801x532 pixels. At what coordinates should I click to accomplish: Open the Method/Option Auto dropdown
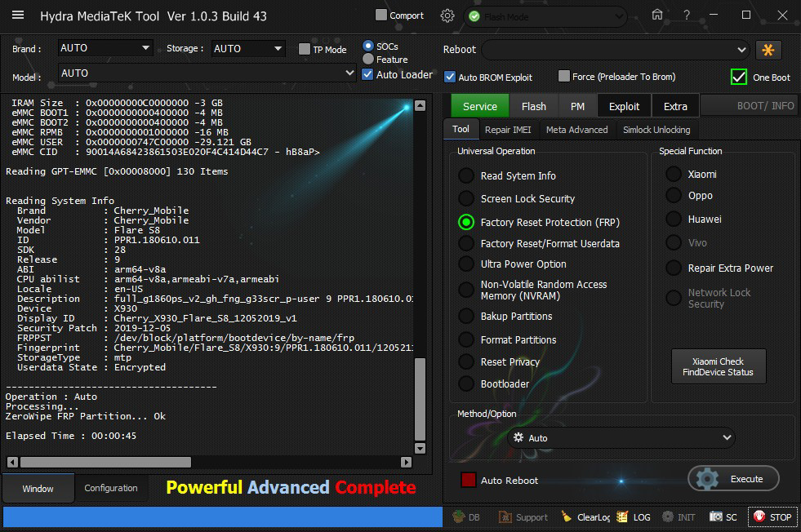click(x=621, y=438)
